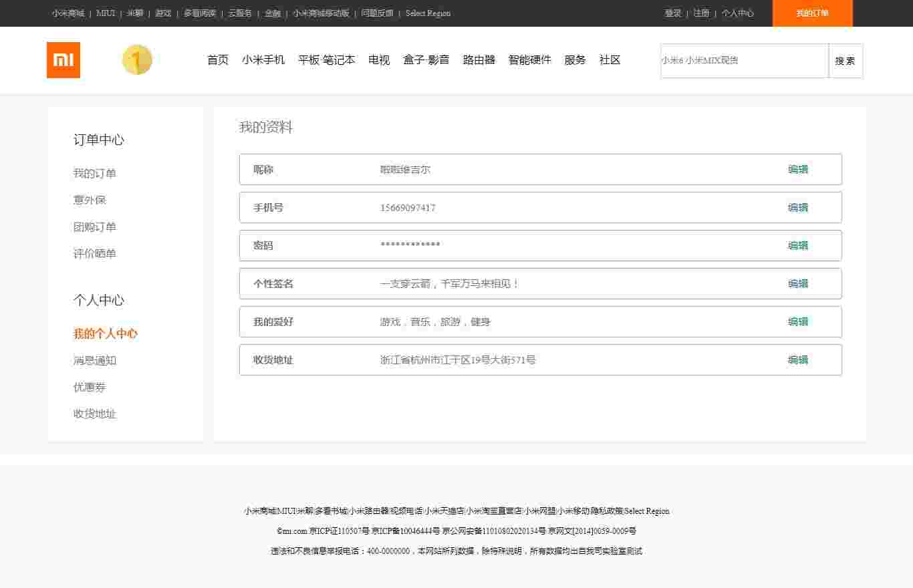Screen dimensions: 913x588
Task: Click the 注册 register link
Action: (701, 13)
